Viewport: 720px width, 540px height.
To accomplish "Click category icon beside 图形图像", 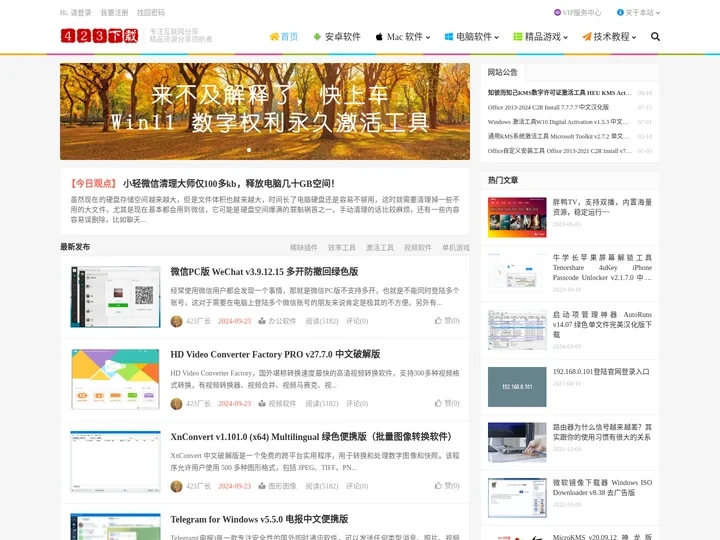I will (262, 486).
